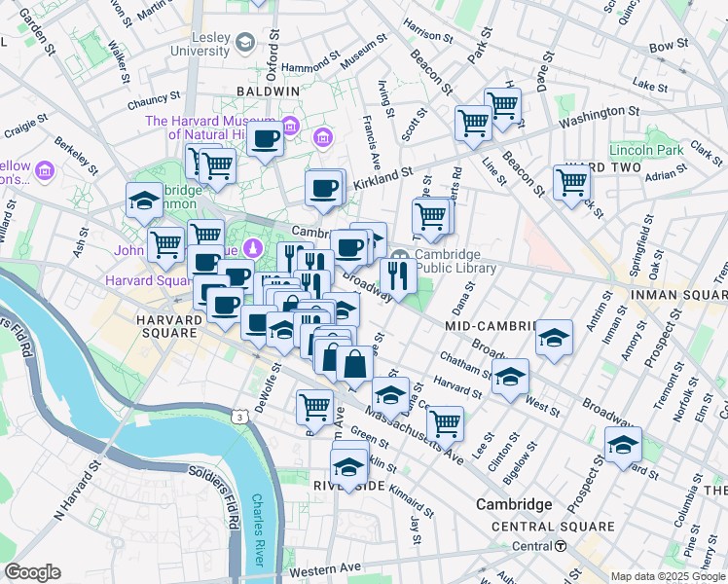Click the CENTRAL SQUARE label
This screenshot has width=728, height=584.
point(553,527)
